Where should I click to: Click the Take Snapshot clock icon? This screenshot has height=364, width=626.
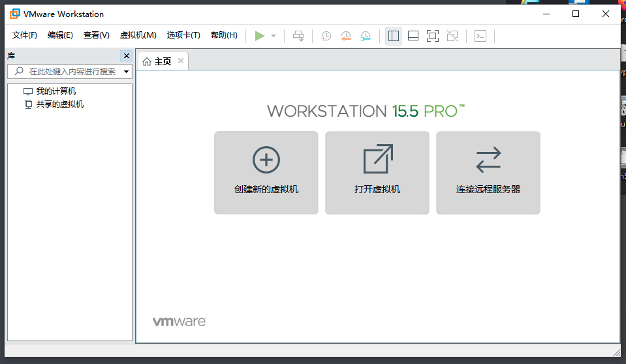pos(326,36)
